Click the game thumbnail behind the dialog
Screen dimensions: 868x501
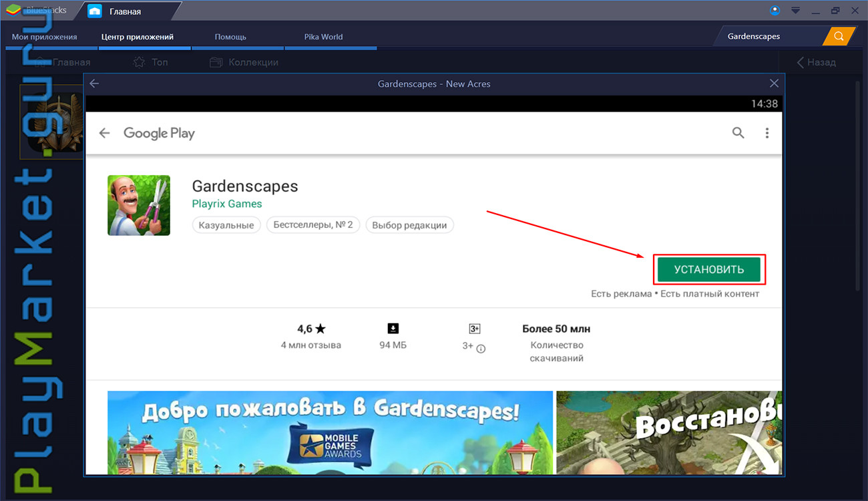[x=52, y=122]
